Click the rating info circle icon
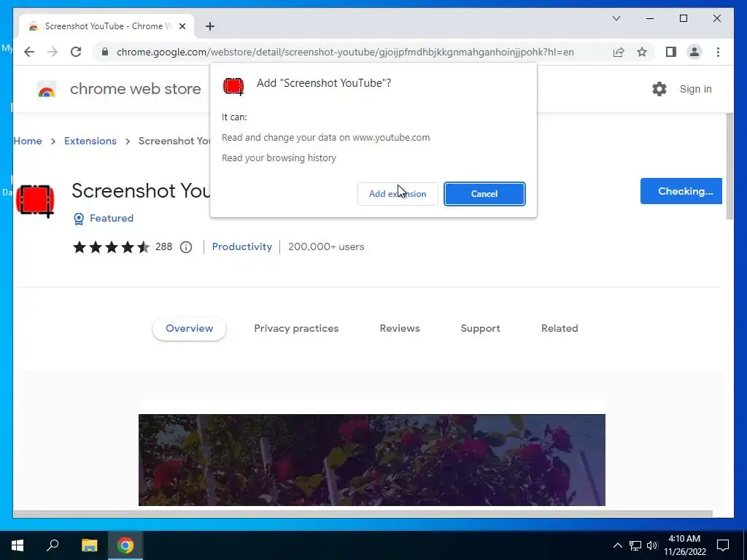Screen dimensions: 747x560 [186, 247]
